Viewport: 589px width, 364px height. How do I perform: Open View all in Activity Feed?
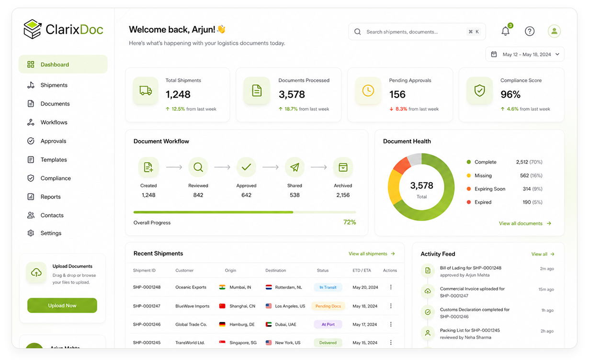tap(543, 254)
